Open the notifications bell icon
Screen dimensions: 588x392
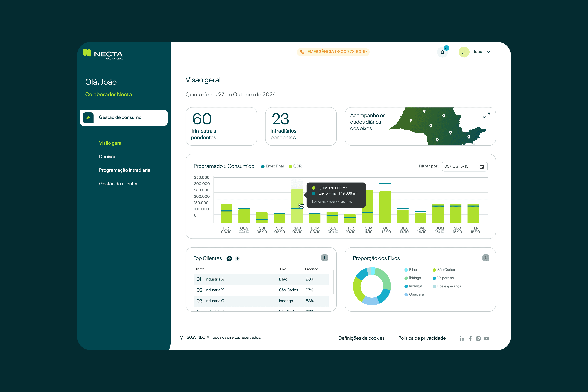(442, 52)
